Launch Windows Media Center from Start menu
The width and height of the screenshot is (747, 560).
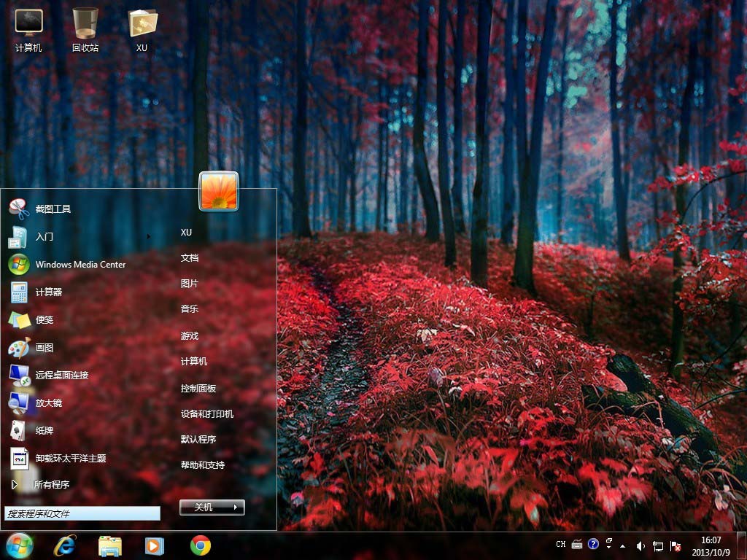coord(80,265)
